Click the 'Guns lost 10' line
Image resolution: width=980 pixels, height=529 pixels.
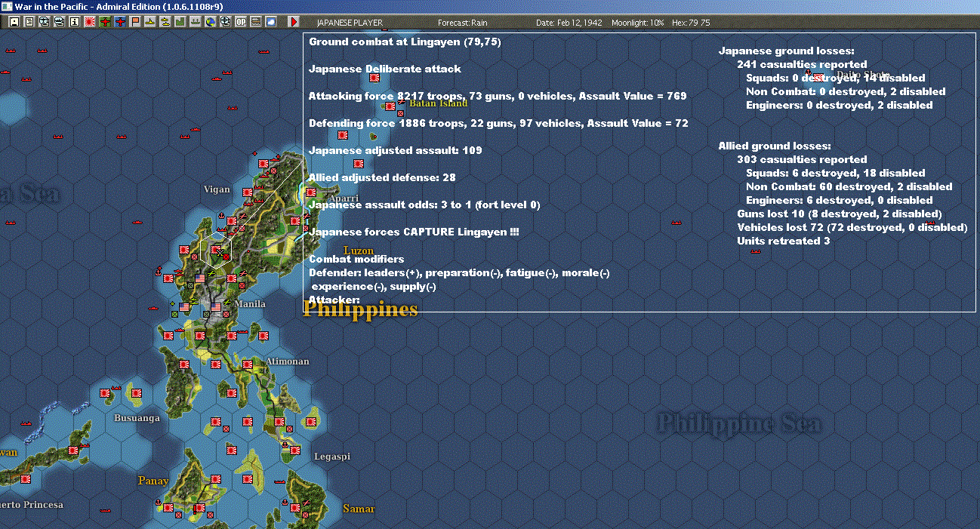(x=772, y=214)
